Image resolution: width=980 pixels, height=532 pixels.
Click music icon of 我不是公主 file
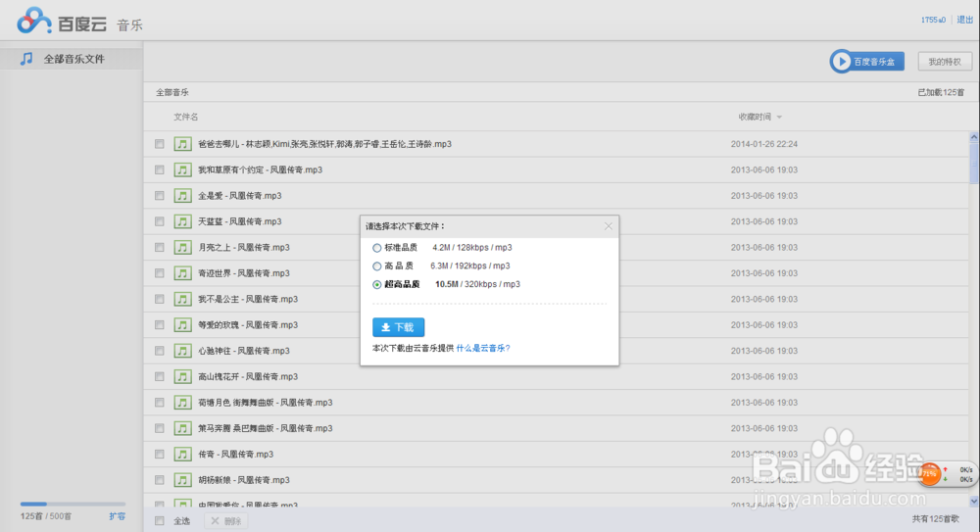coord(182,299)
